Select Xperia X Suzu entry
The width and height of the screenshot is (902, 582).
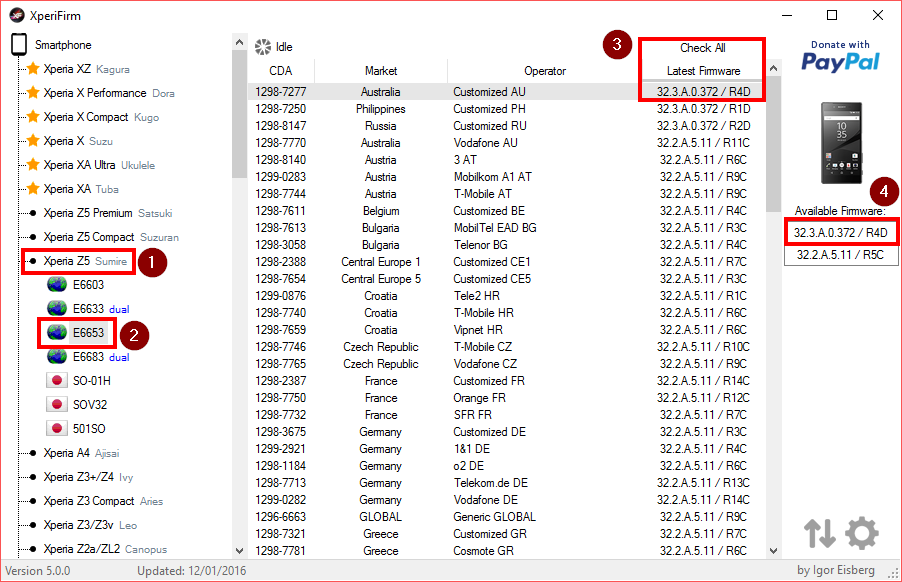tap(70, 141)
